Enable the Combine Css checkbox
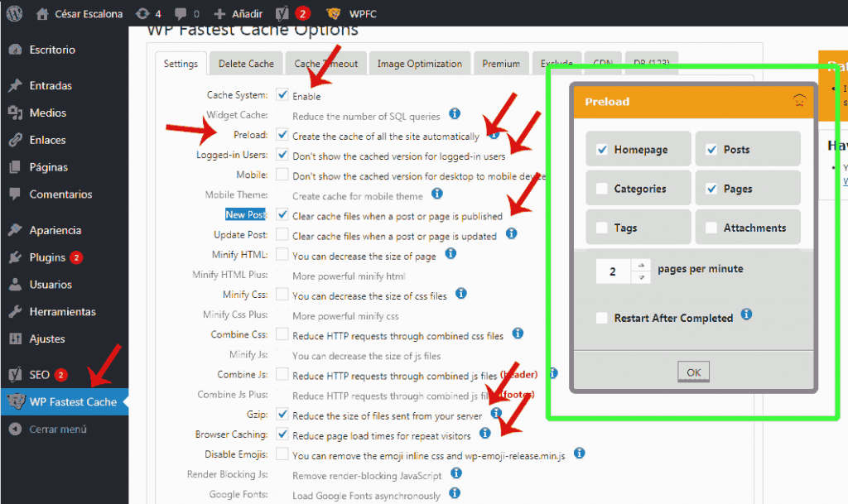This screenshot has width=848, height=504. coord(282,334)
